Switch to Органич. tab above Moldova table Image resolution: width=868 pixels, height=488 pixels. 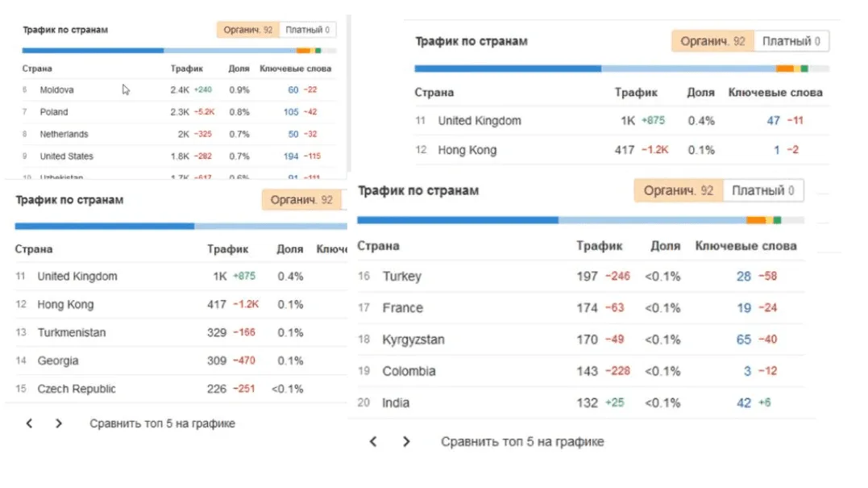coord(246,30)
